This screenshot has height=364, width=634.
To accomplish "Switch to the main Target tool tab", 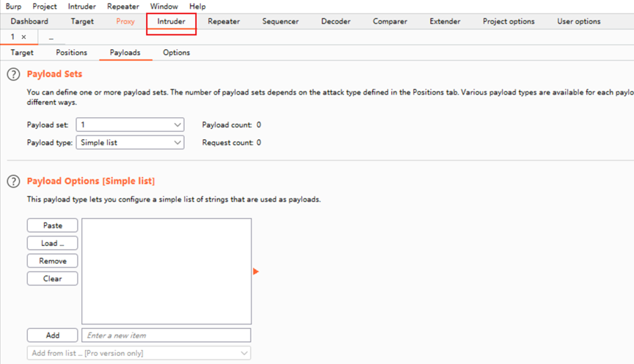I will (82, 21).
